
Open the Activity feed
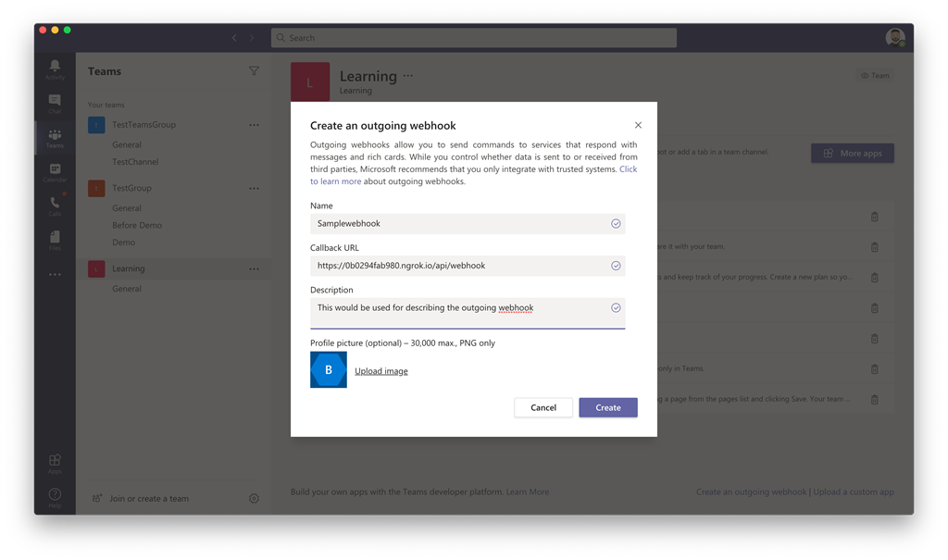(x=55, y=69)
